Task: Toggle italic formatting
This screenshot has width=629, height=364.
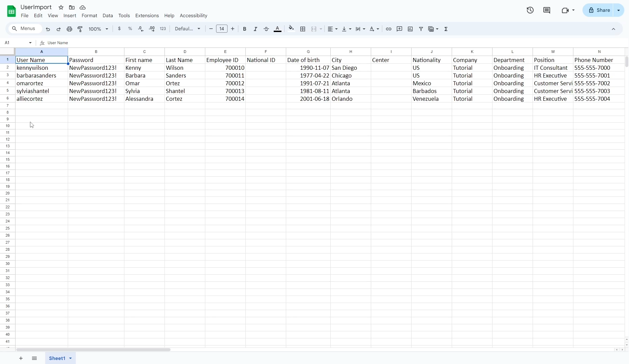Action: [x=256, y=29]
